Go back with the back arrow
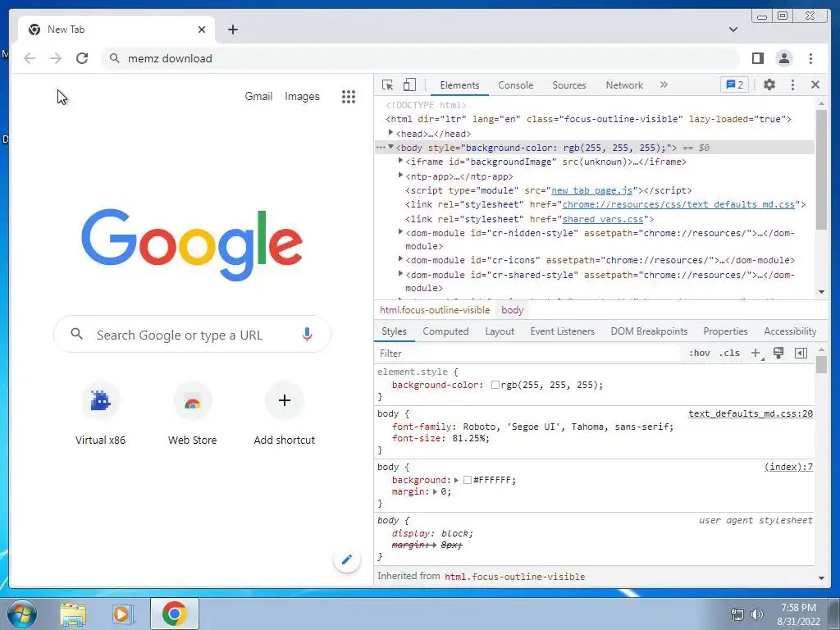This screenshot has width=840, height=630. coord(30,58)
